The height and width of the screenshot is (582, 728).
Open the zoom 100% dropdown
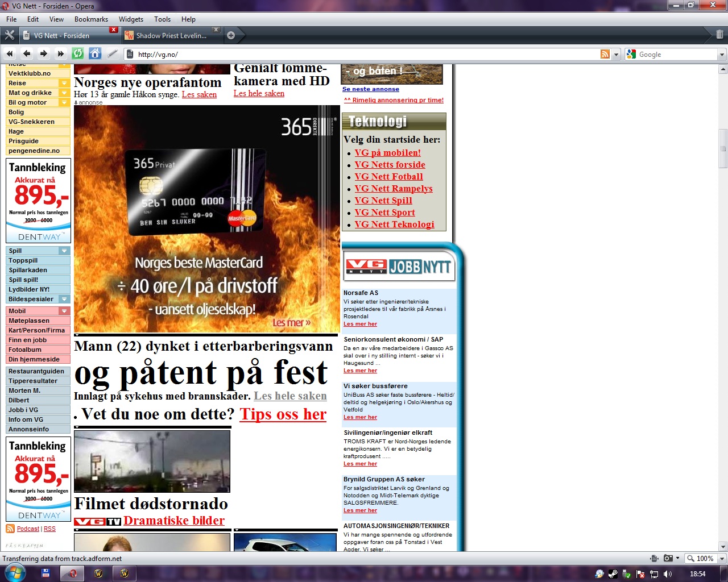tap(722, 558)
